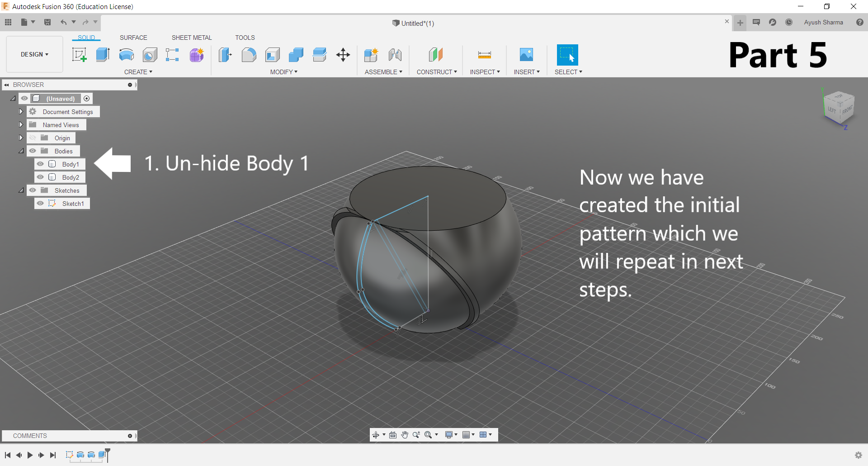Open the Help question mark icon
Image resolution: width=868 pixels, height=466 pixels.
[860, 22]
